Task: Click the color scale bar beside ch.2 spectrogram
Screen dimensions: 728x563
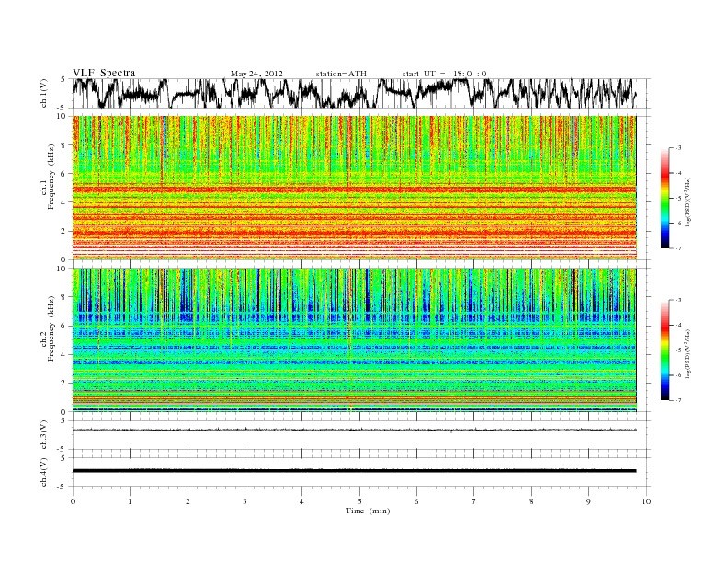Action: point(665,350)
